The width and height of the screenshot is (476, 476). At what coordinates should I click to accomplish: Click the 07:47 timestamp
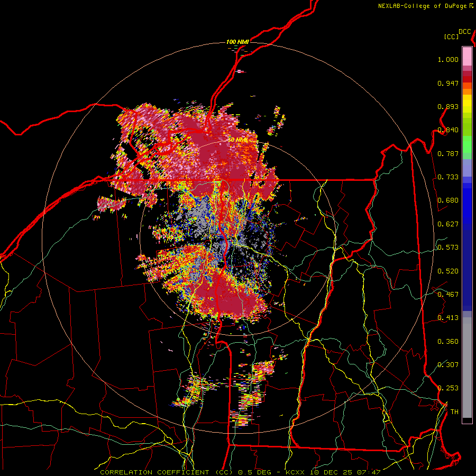point(369,472)
